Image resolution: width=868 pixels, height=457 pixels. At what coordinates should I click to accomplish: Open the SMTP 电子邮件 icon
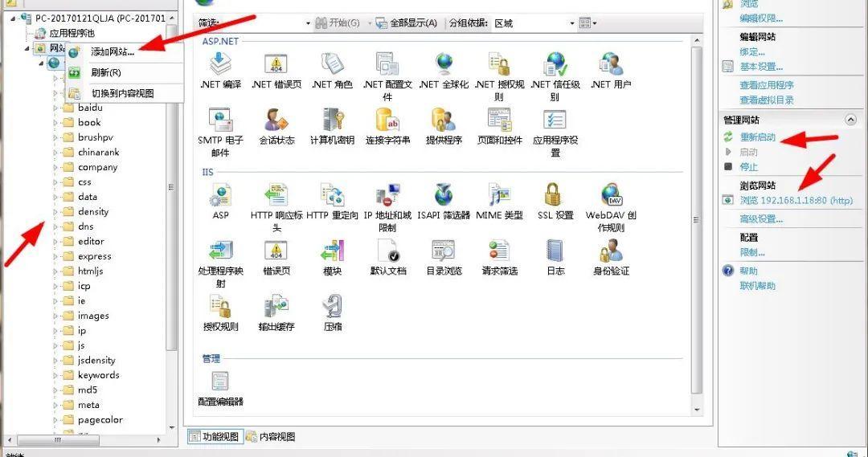point(220,120)
